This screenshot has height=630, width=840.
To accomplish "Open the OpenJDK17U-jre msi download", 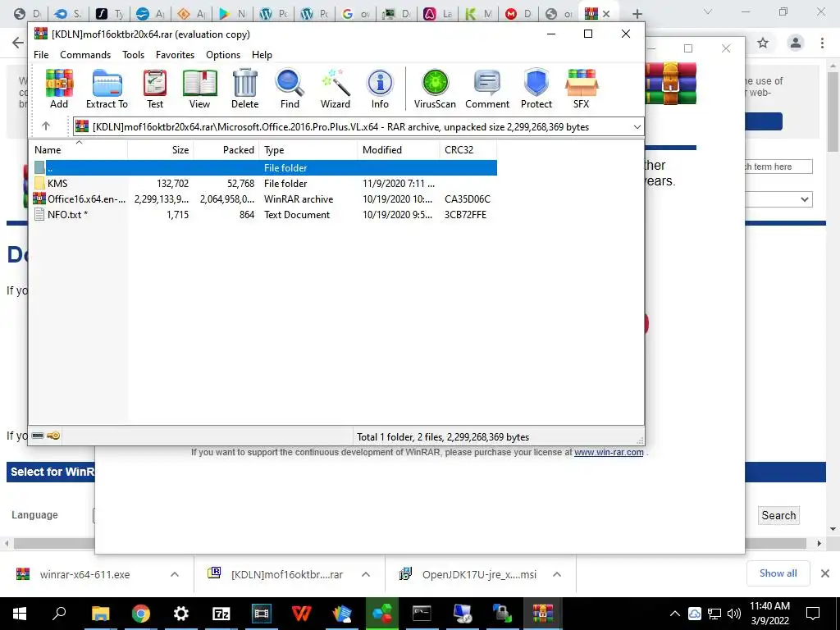I will (x=479, y=574).
